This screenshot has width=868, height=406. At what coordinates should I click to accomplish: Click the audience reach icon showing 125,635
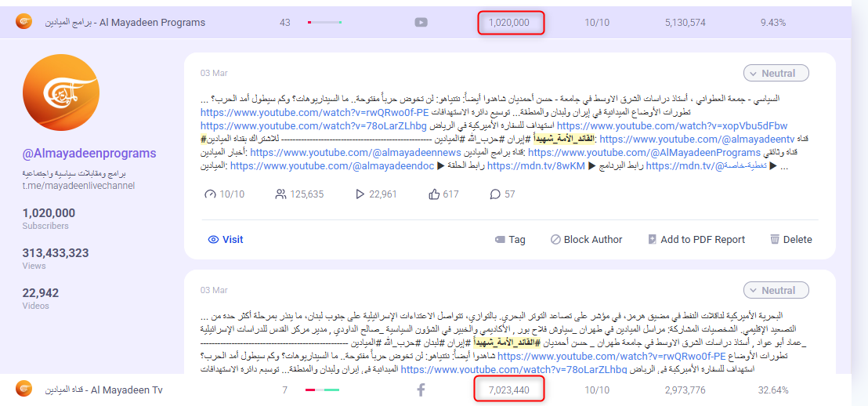pos(280,194)
